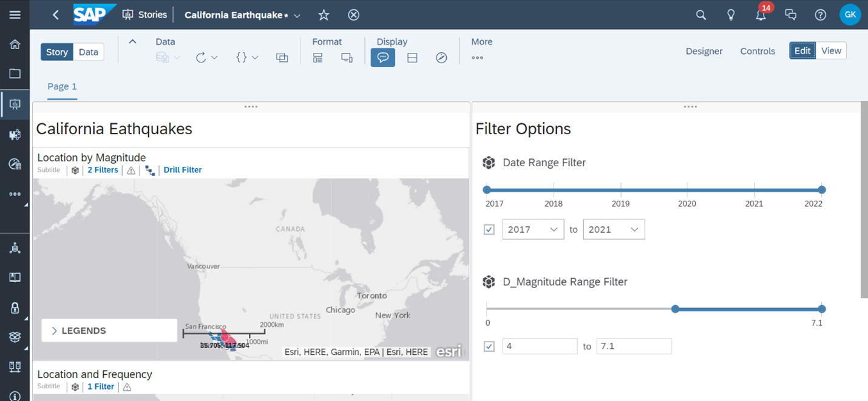Switch to View mode
This screenshot has height=401, width=868.
(x=831, y=51)
